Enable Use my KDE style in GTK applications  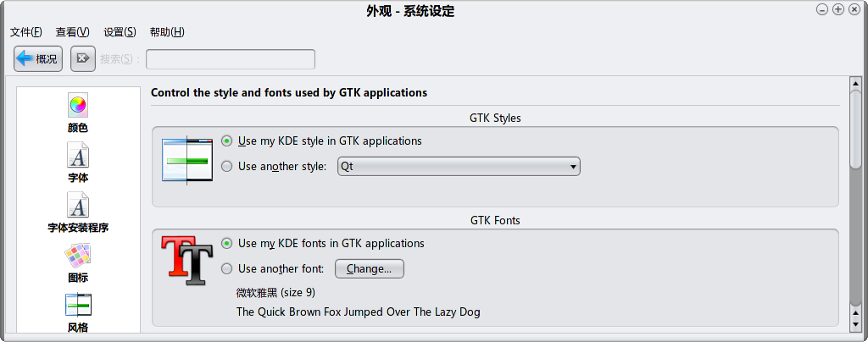pyautogui.click(x=226, y=141)
